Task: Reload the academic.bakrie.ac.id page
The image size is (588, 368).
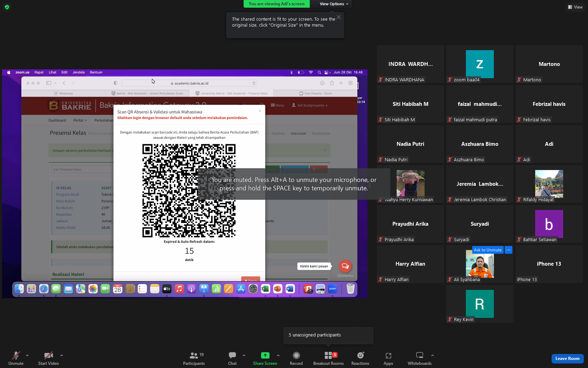Action: [254, 83]
